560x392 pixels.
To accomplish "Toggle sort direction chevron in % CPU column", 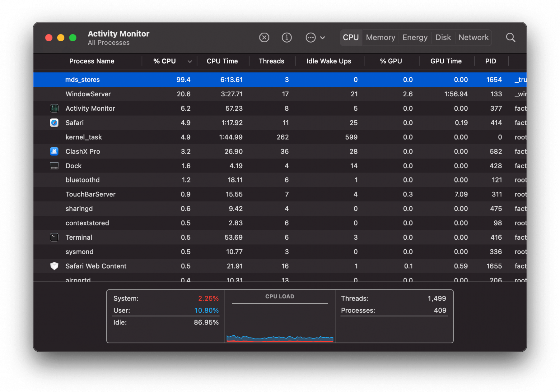I will (x=189, y=62).
